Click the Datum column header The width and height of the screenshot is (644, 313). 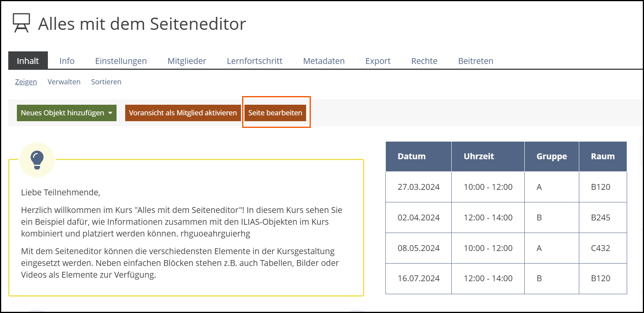tap(412, 156)
